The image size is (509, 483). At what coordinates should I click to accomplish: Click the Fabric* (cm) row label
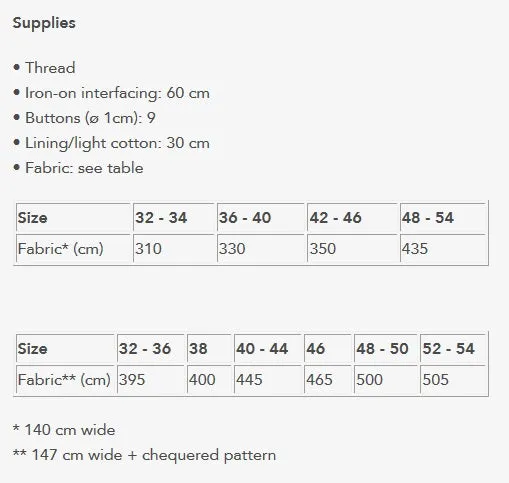coord(73,248)
